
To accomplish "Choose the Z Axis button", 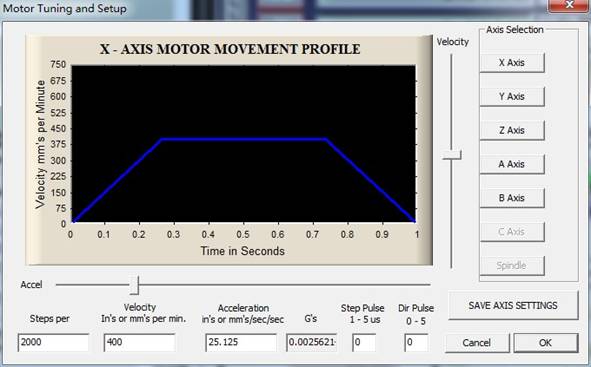I will tap(512, 130).
